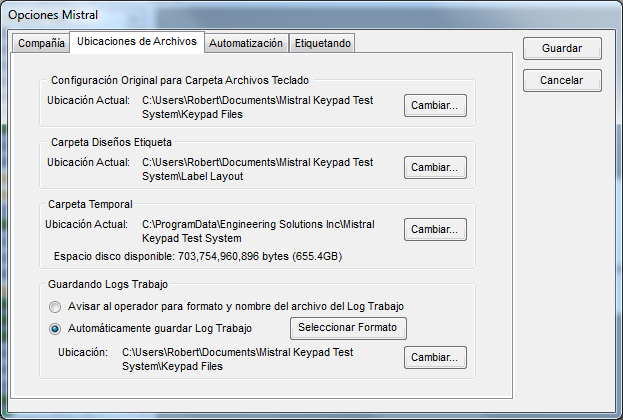Open the Automatización tab

(246, 43)
